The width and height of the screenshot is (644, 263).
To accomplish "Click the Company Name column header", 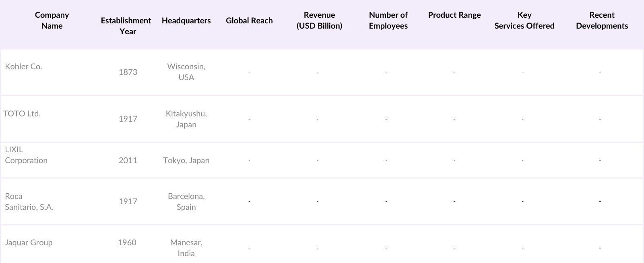I will 52,21.
